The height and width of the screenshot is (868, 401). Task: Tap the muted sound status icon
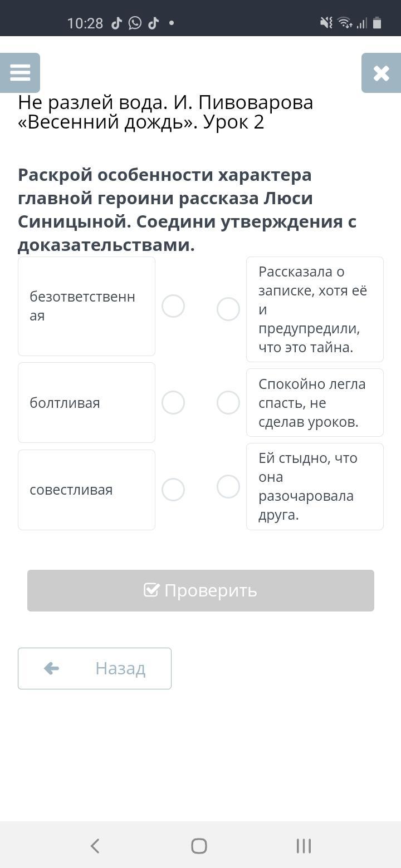pos(326,23)
